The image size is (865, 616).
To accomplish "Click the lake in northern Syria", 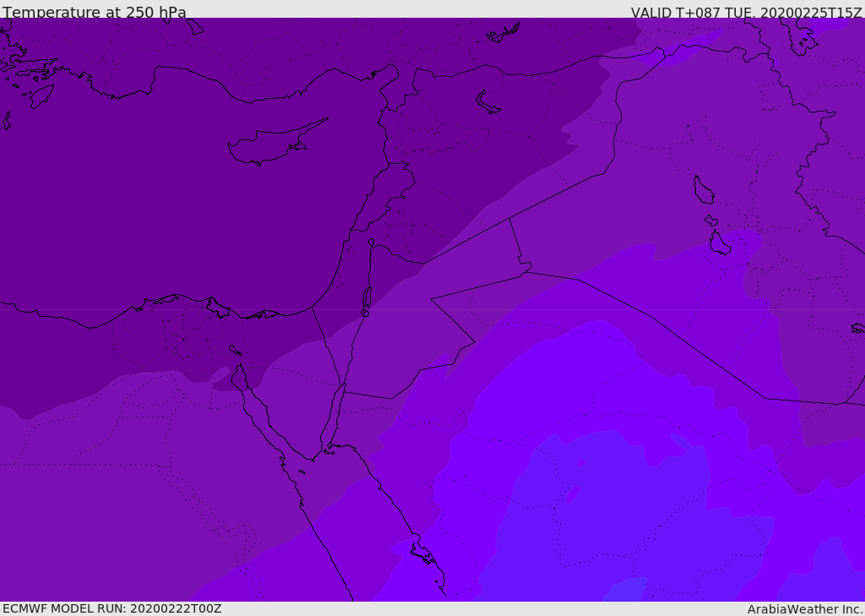I will (488, 102).
